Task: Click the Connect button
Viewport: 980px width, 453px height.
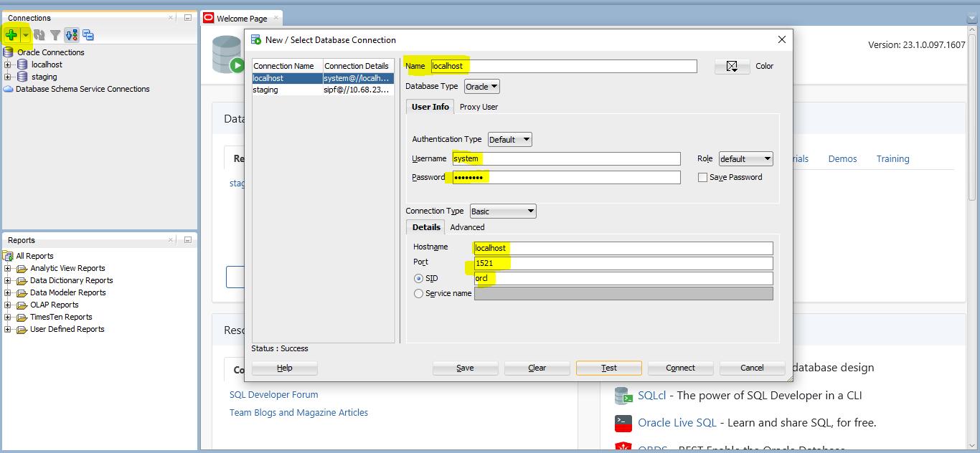Action: tap(680, 368)
